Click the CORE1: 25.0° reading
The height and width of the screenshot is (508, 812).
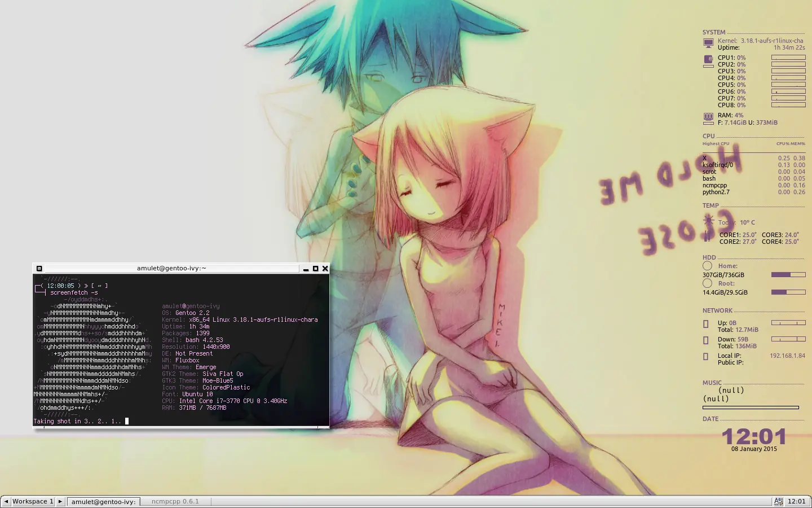pyautogui.click(x=738, y=235)
